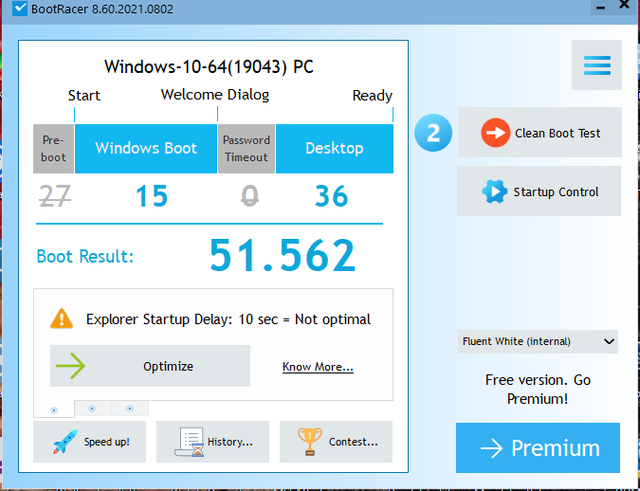Open the Know More link

(x=317, y=367)
